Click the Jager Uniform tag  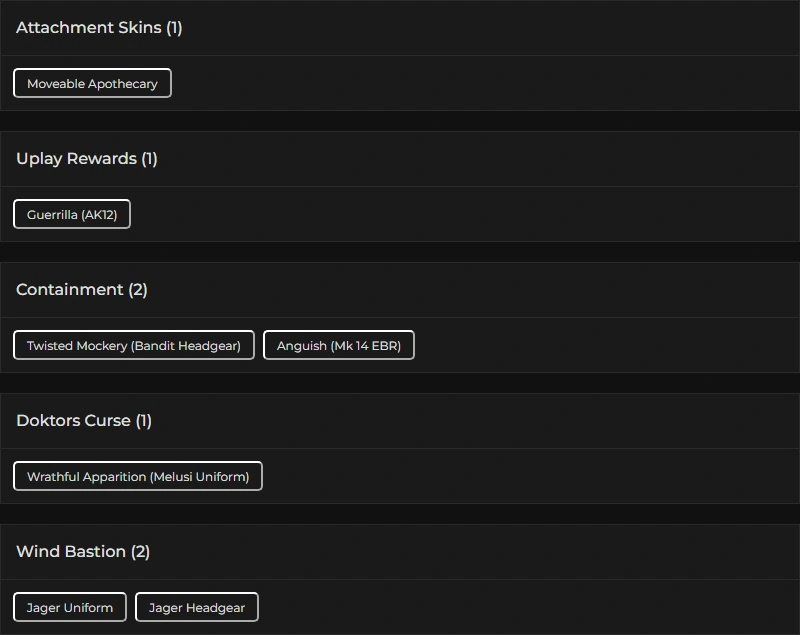coord(70,608)
